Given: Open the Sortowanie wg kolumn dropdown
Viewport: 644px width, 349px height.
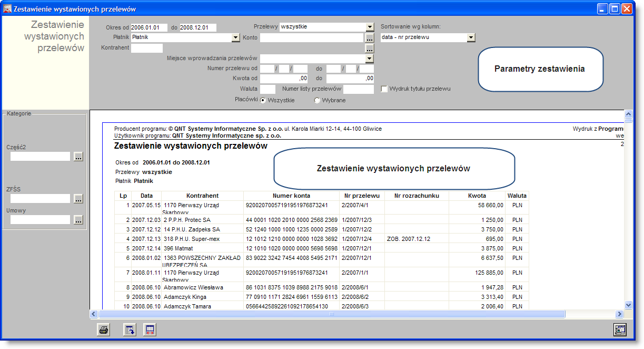Looking at the screenshot, I should tap(471, 37).
